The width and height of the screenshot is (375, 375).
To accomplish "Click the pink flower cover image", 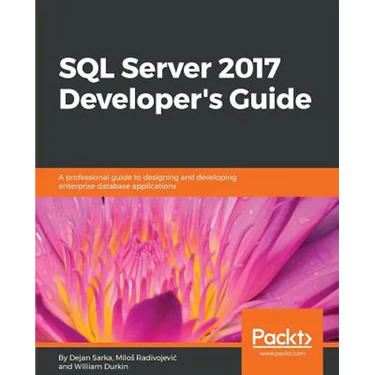I will coord(187,270).
